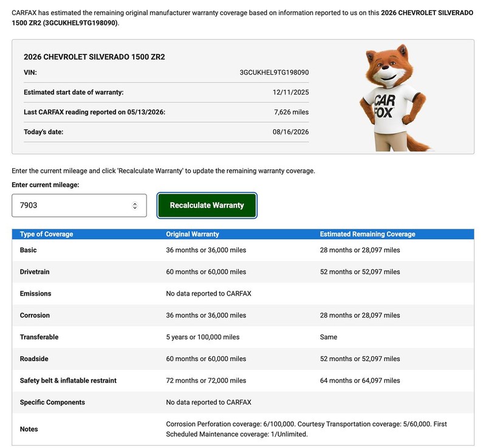This screenshot has width=486, height=448.
Task: Click the Estimated Remaining Coverage column header
Action: pos(368,234)
